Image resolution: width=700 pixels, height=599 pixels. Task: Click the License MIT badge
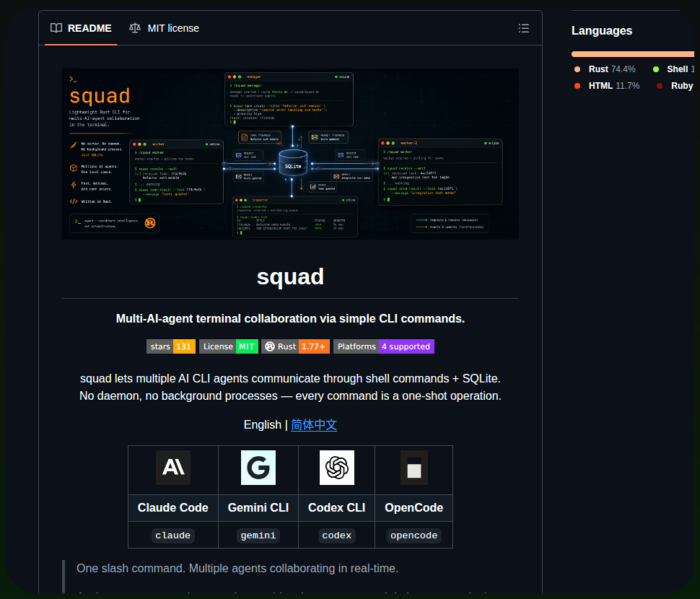pyautogui.click(x=229, y=346)
